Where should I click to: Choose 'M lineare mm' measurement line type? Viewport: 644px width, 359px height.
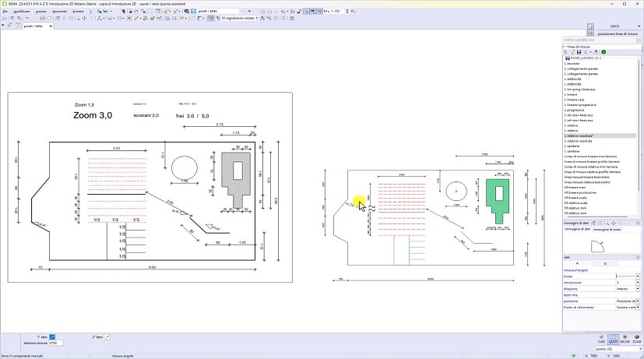point(575,187)
